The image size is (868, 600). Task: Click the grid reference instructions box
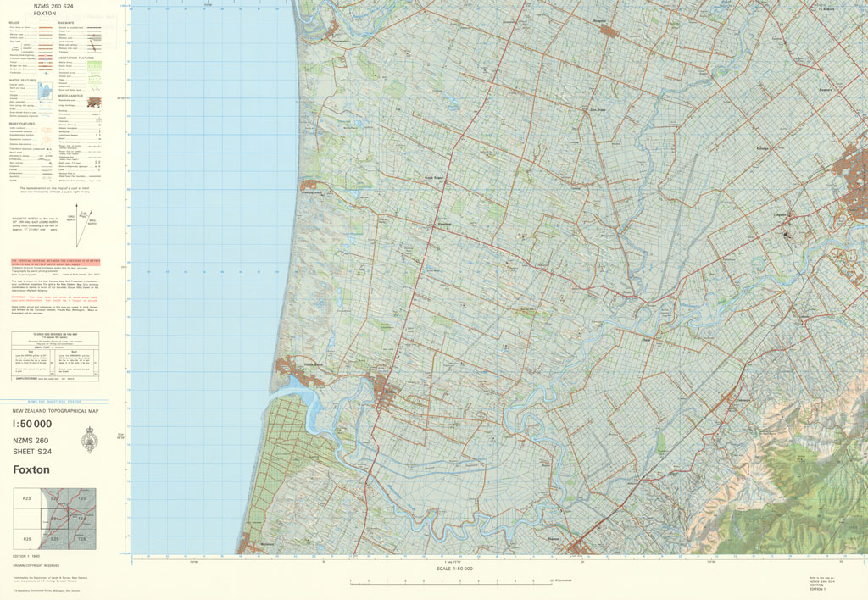(x=54, y=356)
